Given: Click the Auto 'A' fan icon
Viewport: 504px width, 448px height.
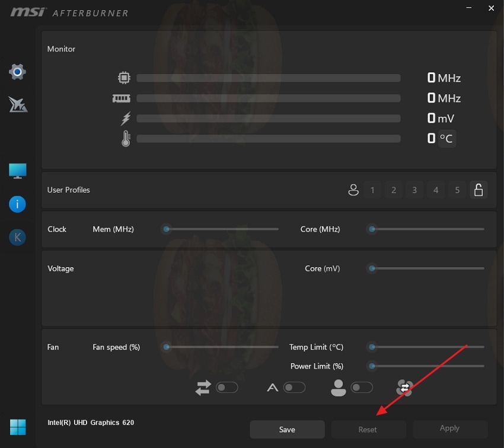Looking at the screenshot, I should [273, 388].
